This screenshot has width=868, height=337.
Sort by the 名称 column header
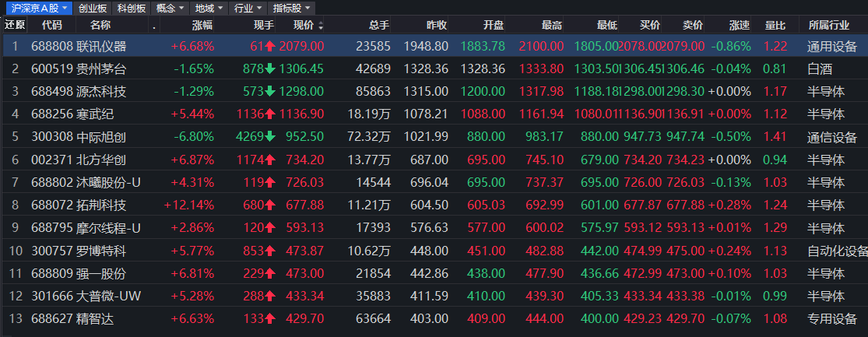click(100, 25)
